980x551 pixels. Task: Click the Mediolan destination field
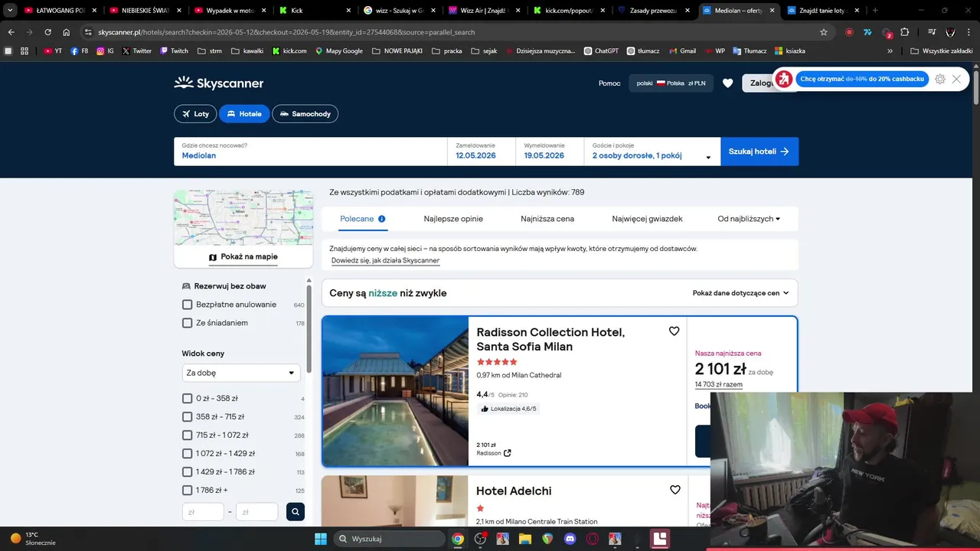point(311,152)
